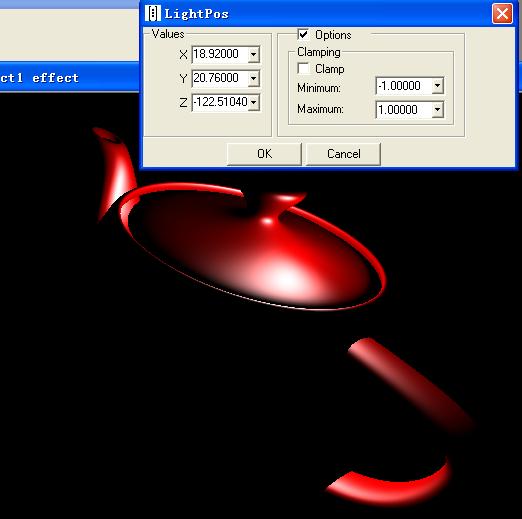The image size is (522, 519).
Task: Open the X value dropdown arrow
Action: coord(254,54)
